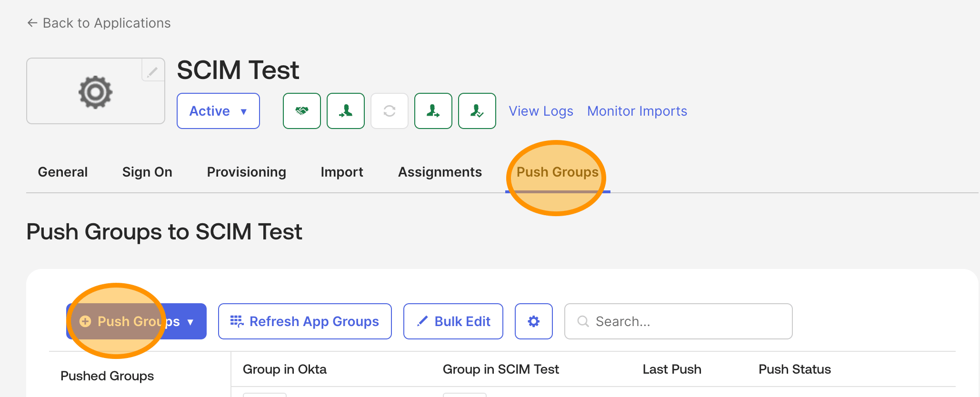
Task: Select the Push Groups tab
Action: click(558, 172)
